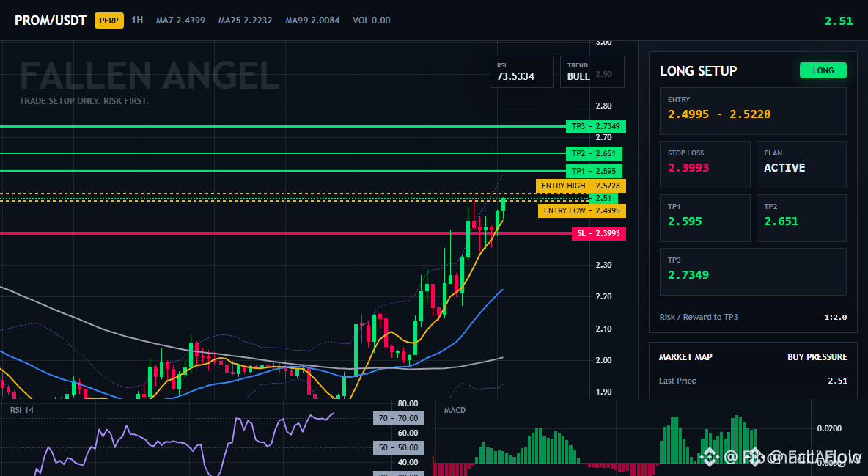
Task: Click the TRADE SETUP ONLY. RISK FIRST. caption
Action: point(84,101)
